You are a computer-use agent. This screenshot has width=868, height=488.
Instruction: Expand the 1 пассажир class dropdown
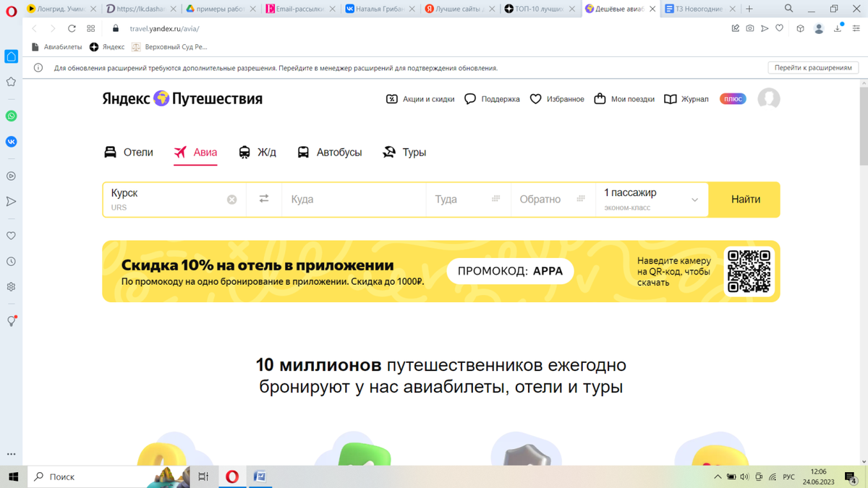(x=652, y=200)
